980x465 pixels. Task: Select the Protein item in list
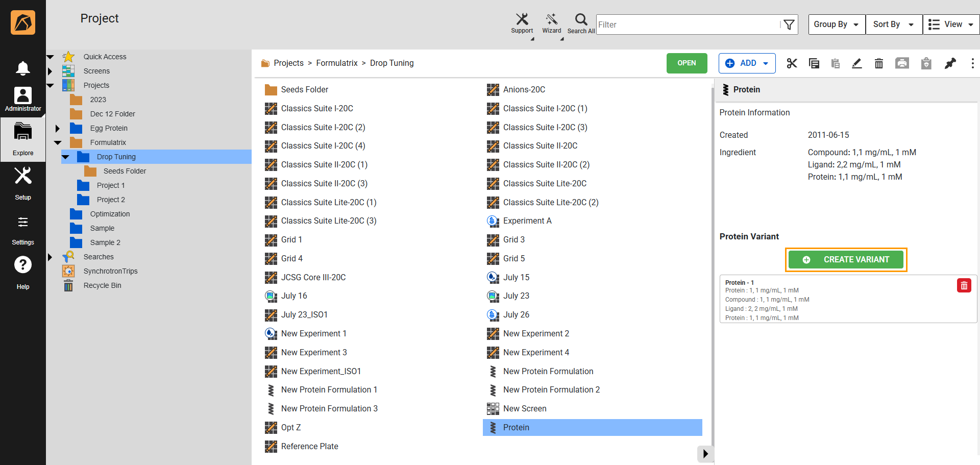(592, 427)
